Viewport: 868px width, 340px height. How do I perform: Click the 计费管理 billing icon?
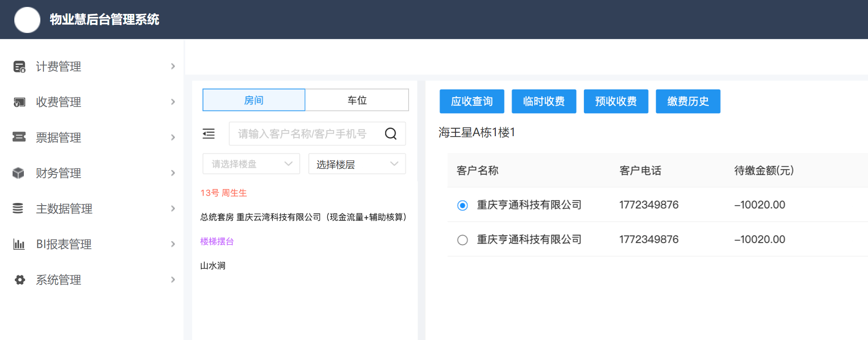coord(19,67)
